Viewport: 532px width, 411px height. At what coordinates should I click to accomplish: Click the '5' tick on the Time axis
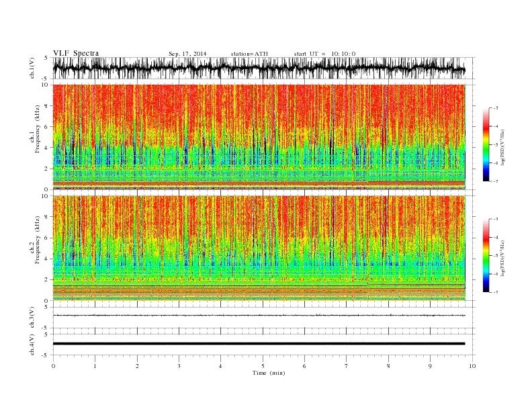pos(263,366)
